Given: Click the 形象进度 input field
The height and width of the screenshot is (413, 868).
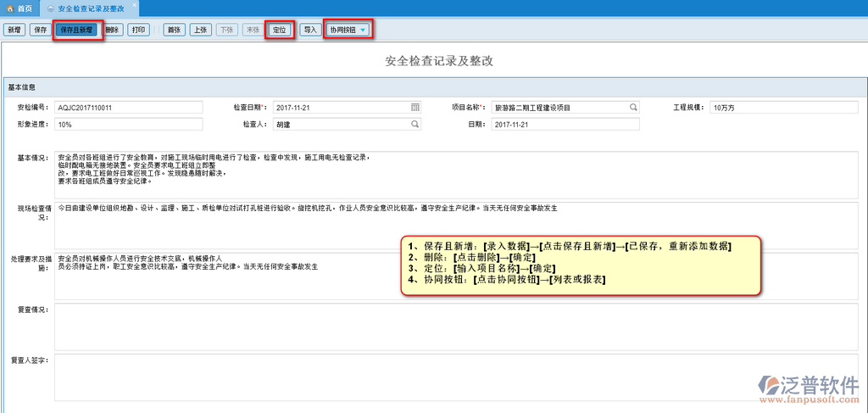Looking at the screenshot, I should point(129,125).
